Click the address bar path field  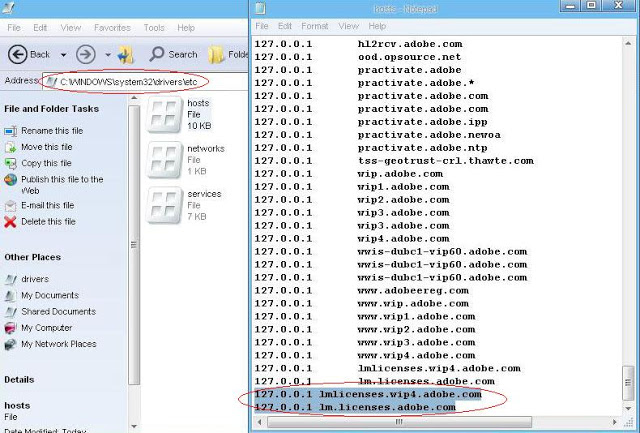coord(146,82)
